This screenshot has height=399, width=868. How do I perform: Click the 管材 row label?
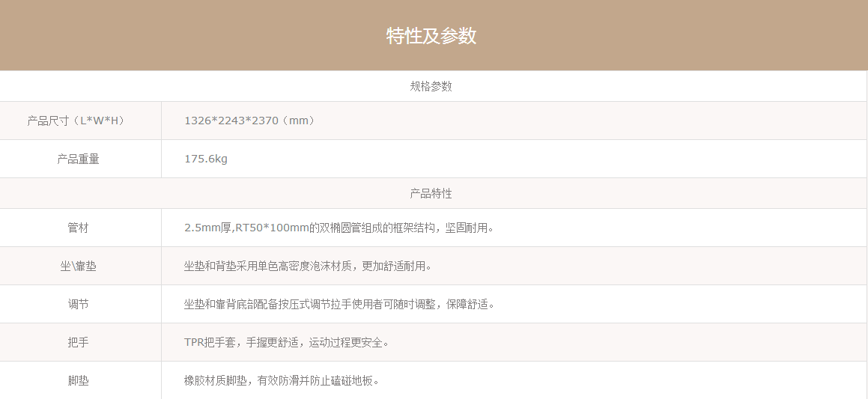pos(78,228)
